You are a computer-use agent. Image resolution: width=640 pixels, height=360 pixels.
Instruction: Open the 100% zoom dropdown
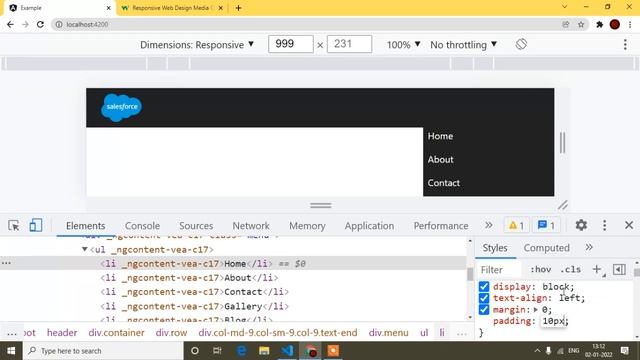[403, 44]
